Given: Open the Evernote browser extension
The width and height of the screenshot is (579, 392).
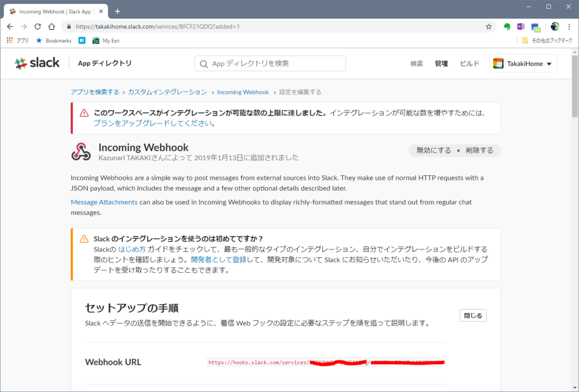Looking at the screenshot, I should click(x=506, y=26).
